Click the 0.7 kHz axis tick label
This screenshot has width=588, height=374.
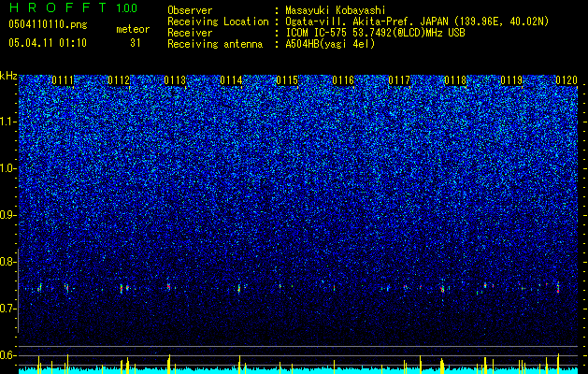7,309
